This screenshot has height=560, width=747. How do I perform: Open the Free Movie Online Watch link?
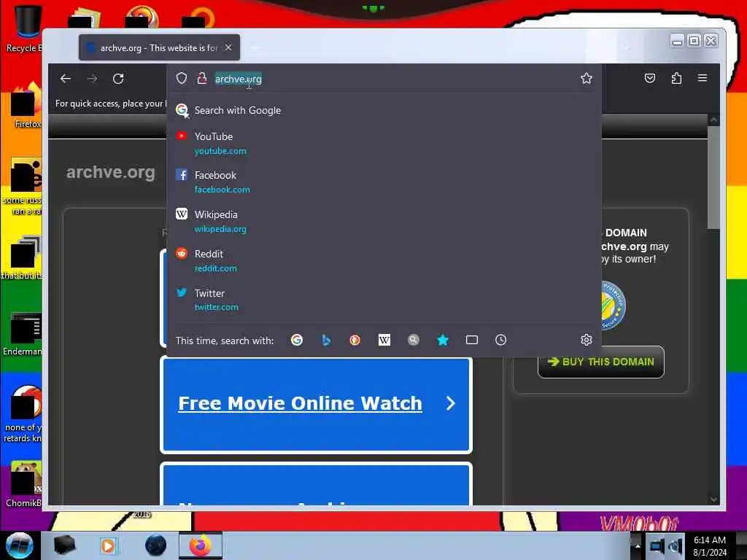point(300,403)
